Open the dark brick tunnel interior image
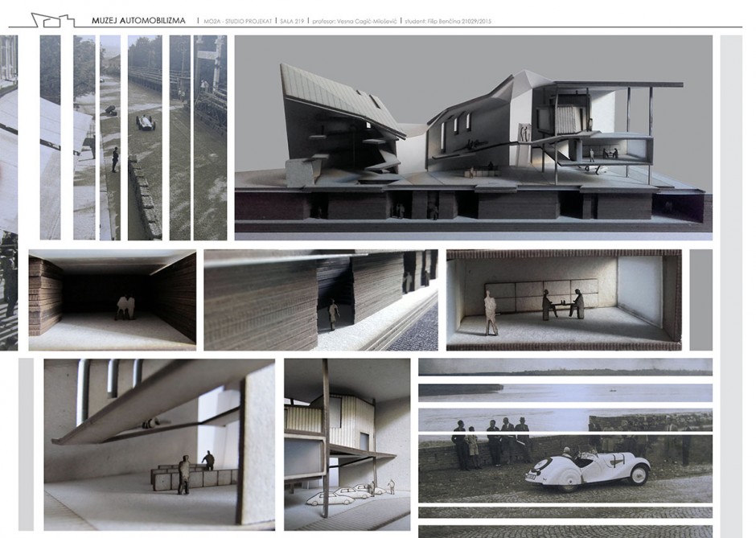The height and width of the screenshot is (538, 756). pos(112,300)
